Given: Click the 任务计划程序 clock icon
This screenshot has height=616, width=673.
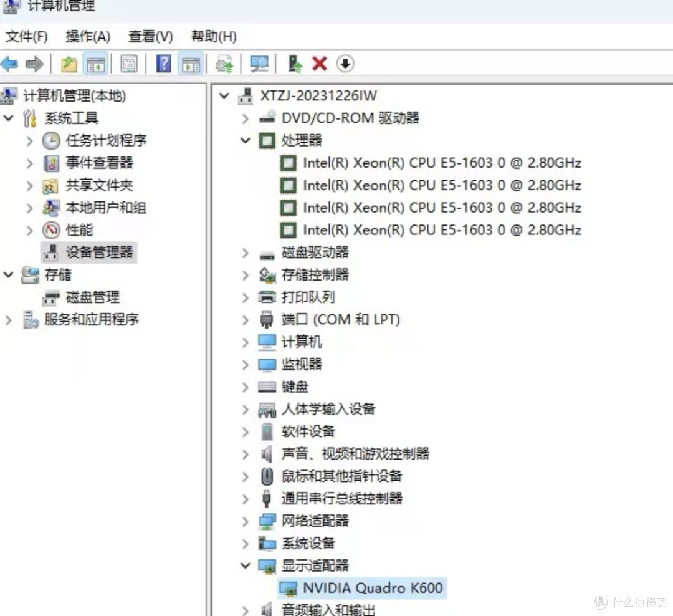Looking at the screenshot, I should (51, 140).
